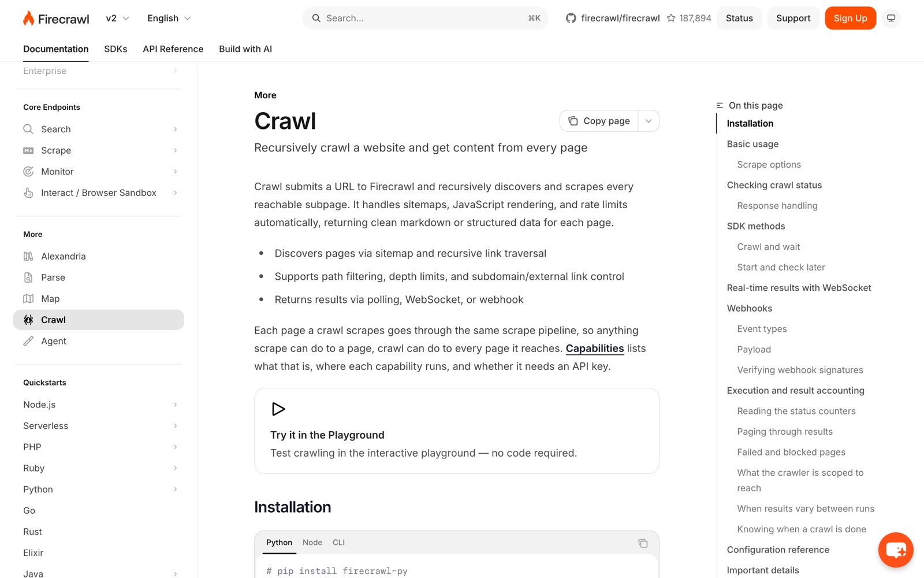Click the Crawl spider icon
This screenshot has width=924, height=578.
28,320
